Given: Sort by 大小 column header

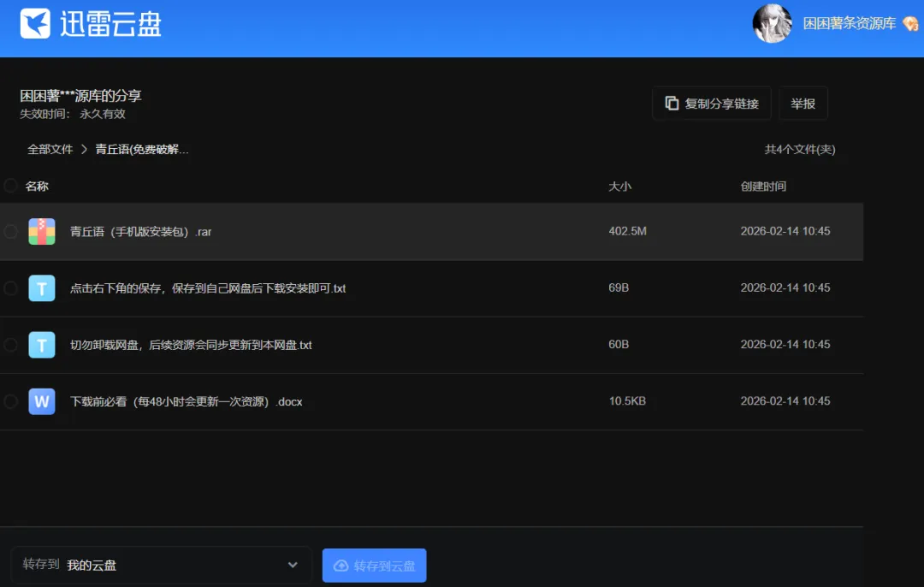Looking at the screenshot, I should pyautogui.click(x=620, y=187).
